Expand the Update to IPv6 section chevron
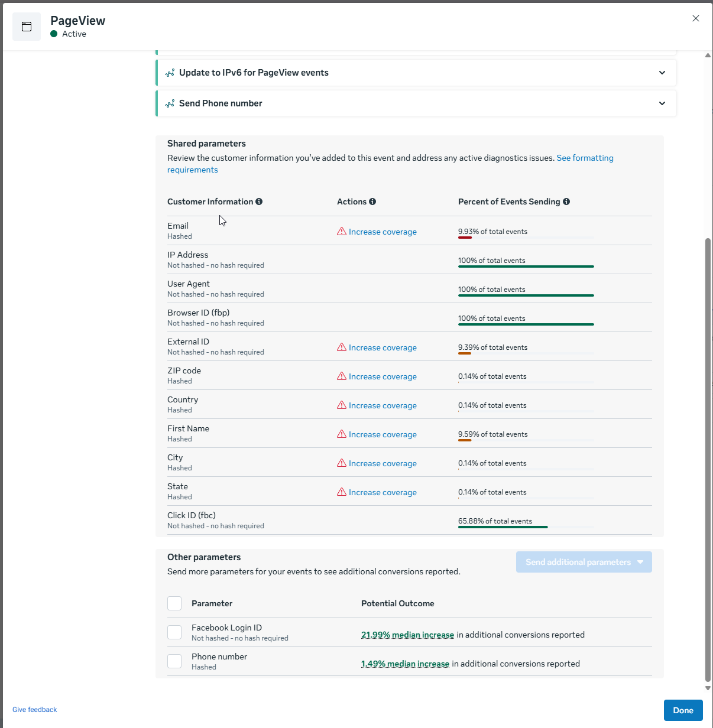Viewport: 713px width, 728px height. point(662,73)
